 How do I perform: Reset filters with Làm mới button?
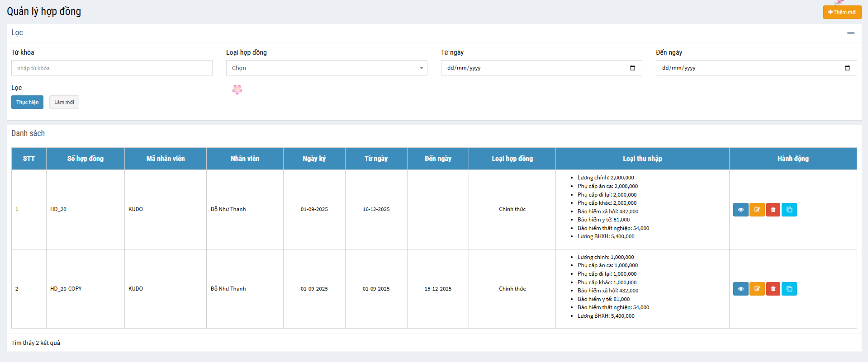[x=64, y=102]
